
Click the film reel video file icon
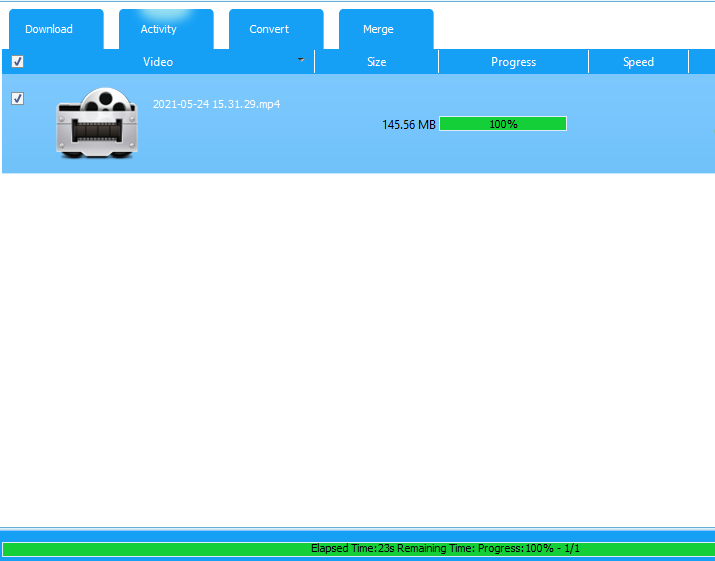[96, 123]
